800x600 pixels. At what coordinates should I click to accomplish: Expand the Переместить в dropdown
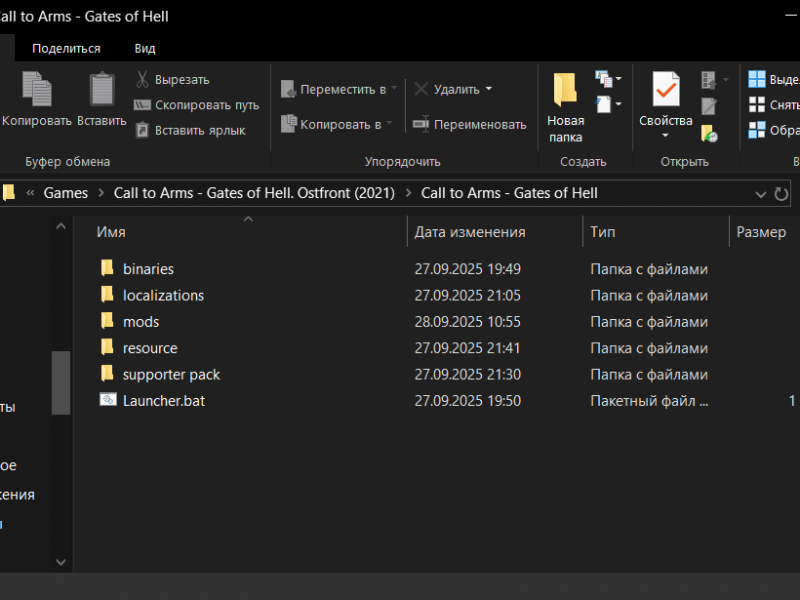tap(394, 89)
